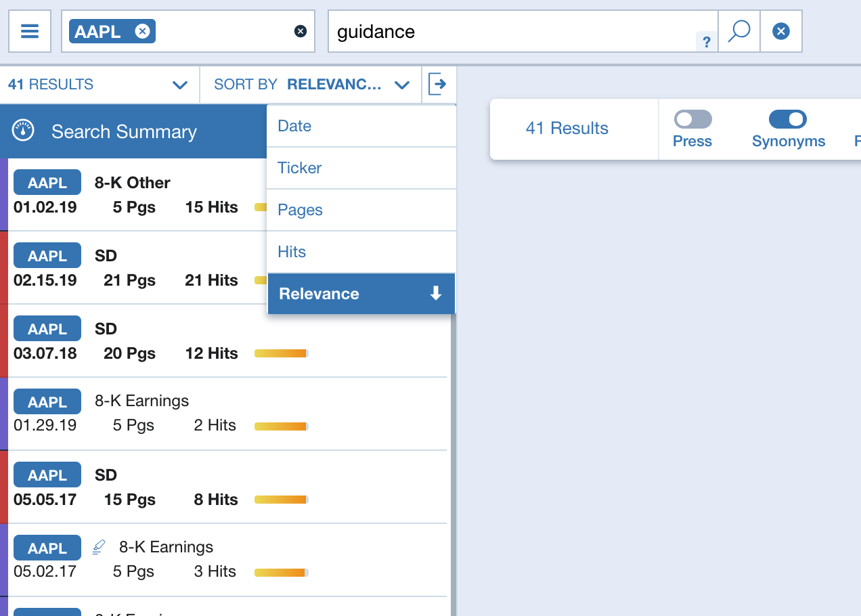
Task: Click the 2 Hits count on 01.29.19 result
Action: (x=215, y=425)
